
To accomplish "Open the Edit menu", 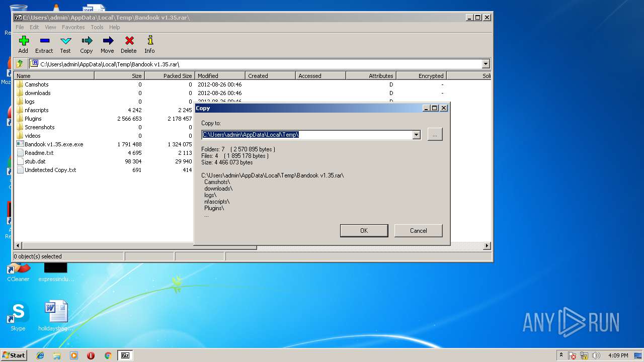I will (x=34, y=27).
